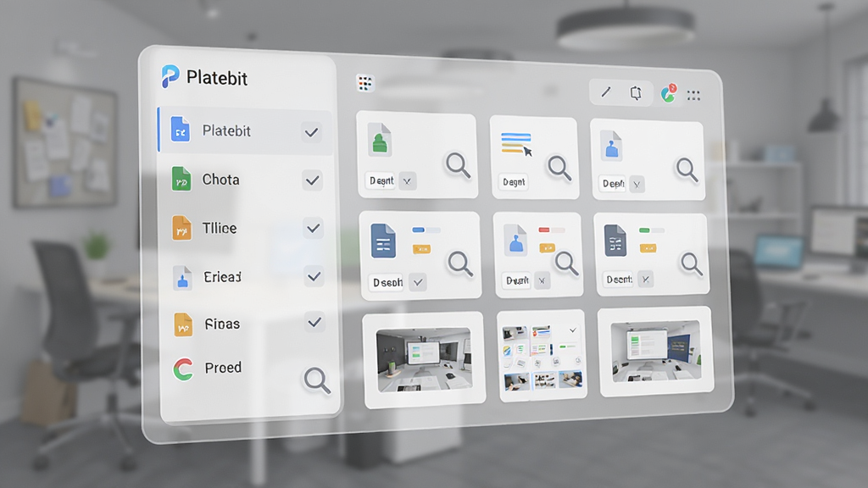This screenshot has height=488, width=868.
Task: Click the Degnt button on the green person card
Action: click(x=381, y=180)
